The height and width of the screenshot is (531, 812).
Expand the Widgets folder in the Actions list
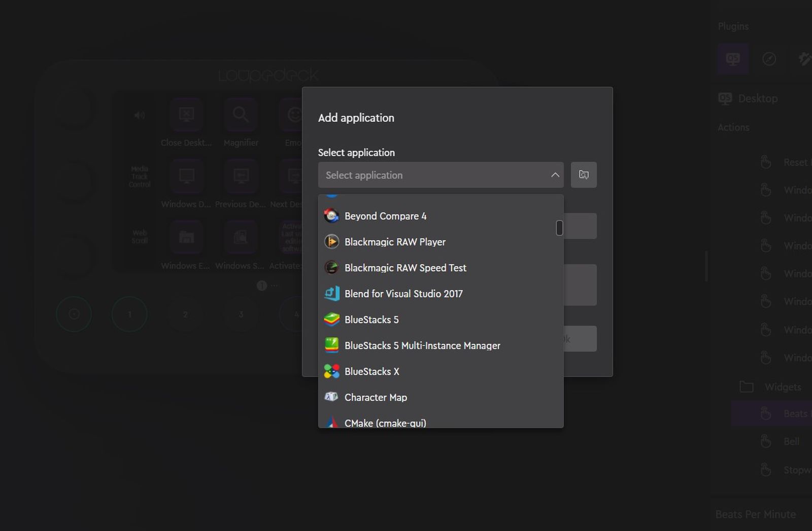point(746,386)
